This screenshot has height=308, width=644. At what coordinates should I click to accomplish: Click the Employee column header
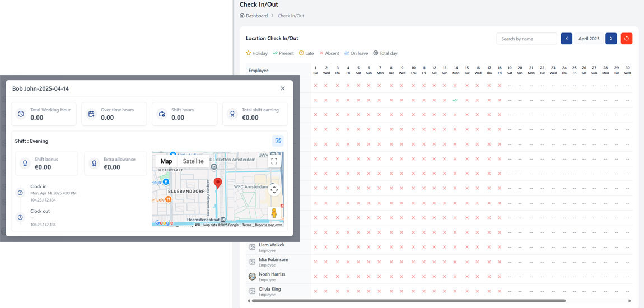tap(258, 70)
